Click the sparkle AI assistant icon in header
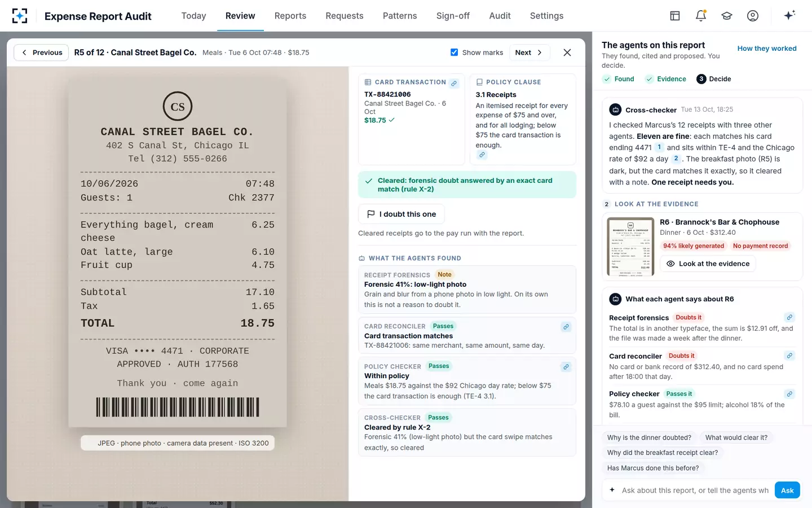 click(789, 15)
